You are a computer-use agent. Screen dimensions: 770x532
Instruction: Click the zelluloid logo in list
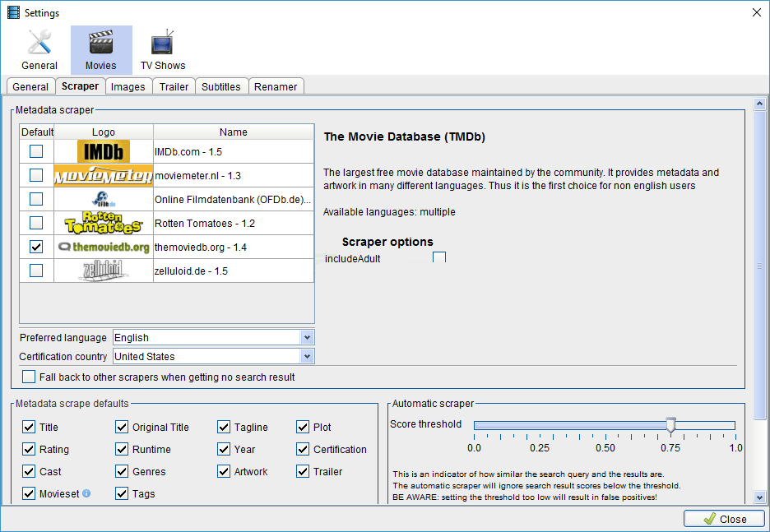(104, 271)
